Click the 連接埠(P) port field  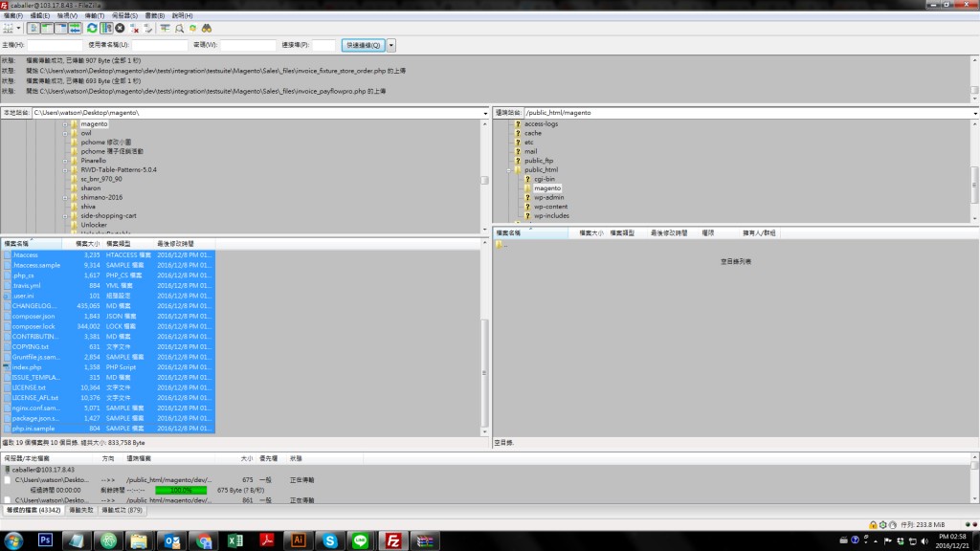(323, 45)
